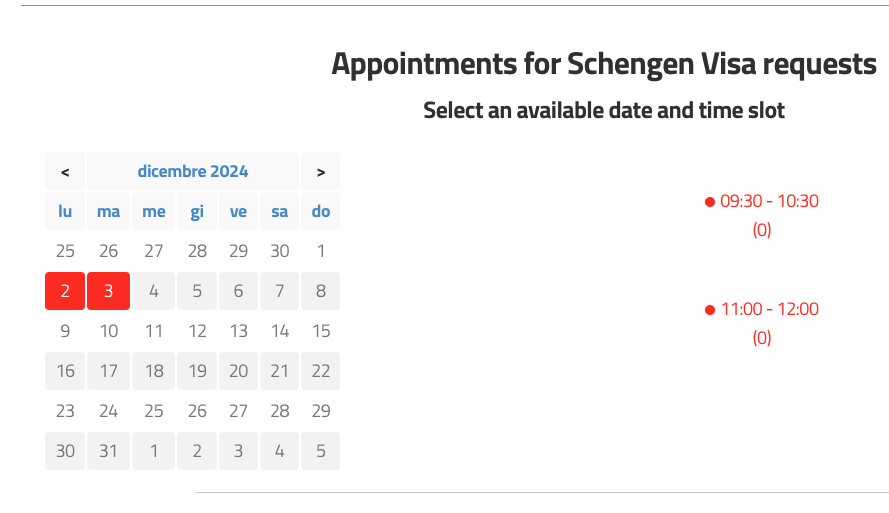Choose December 18 date cell
Image resolution: width=889 pixels, height=513 pixels.
pos(153,371)
